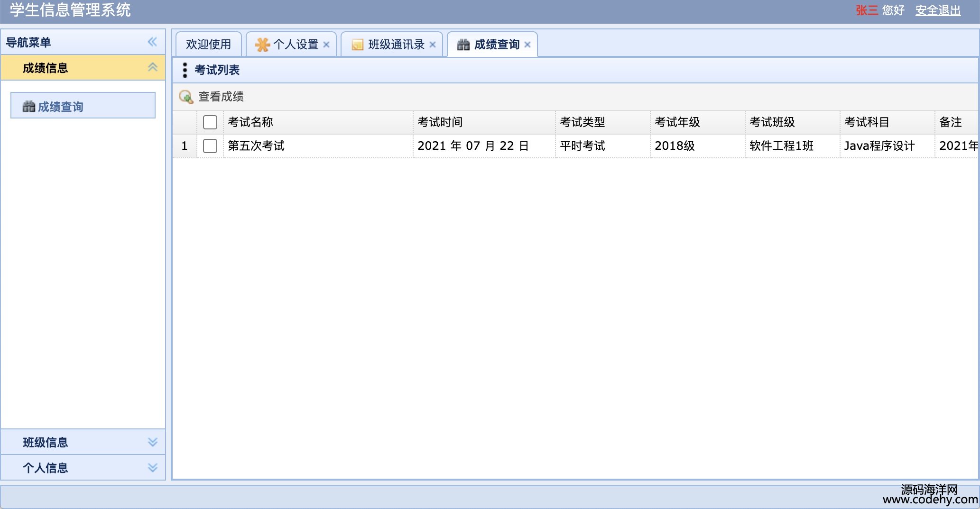Close the 班级通讯录 tab
980x509 pixels.
[x=433, y=45]
